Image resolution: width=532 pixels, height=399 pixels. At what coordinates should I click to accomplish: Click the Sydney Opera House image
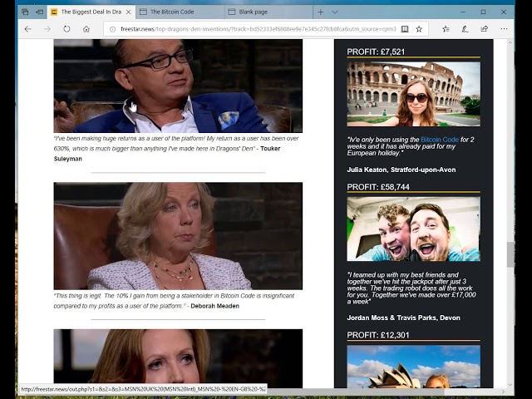pos(413,367)
